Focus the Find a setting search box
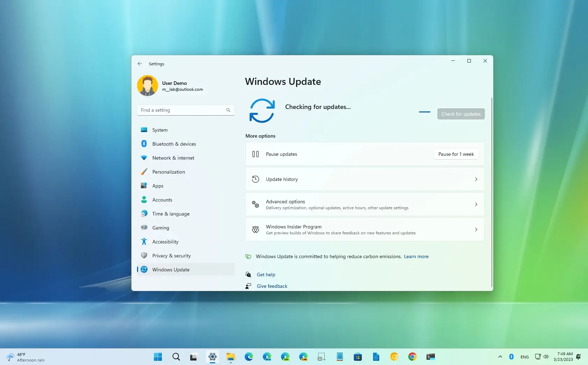The width and height of the screenshot is (588, 365). (186, 110)
